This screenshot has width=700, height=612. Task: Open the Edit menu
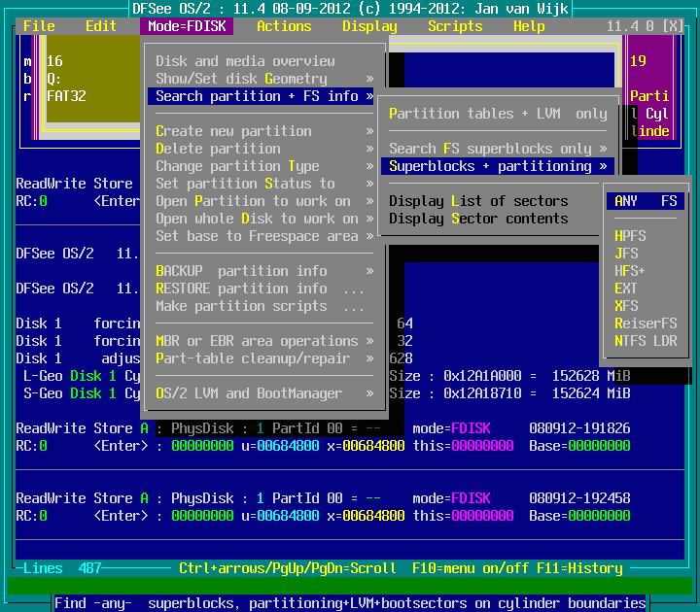pos(101,26)
